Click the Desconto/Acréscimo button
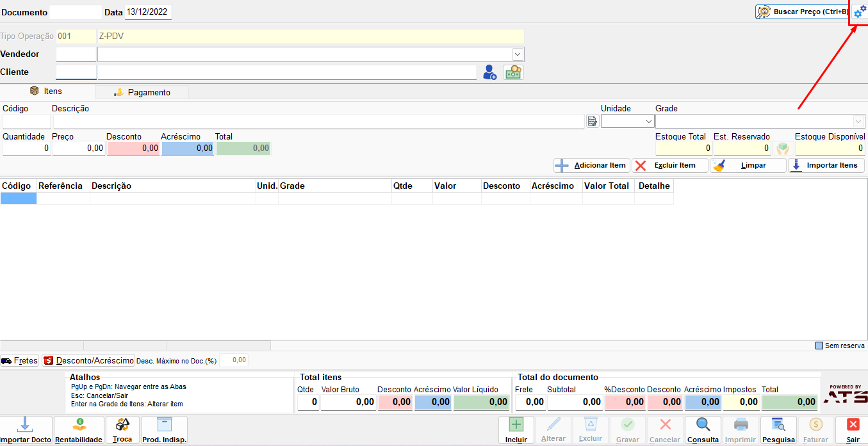This screenshot has height=446, width=868. click(x=88, y=360)
